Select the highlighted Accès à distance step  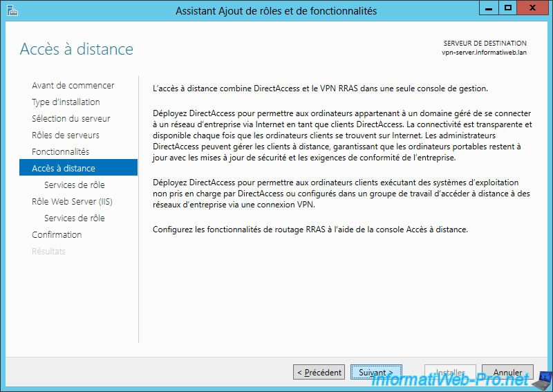[x=78, y=167]
